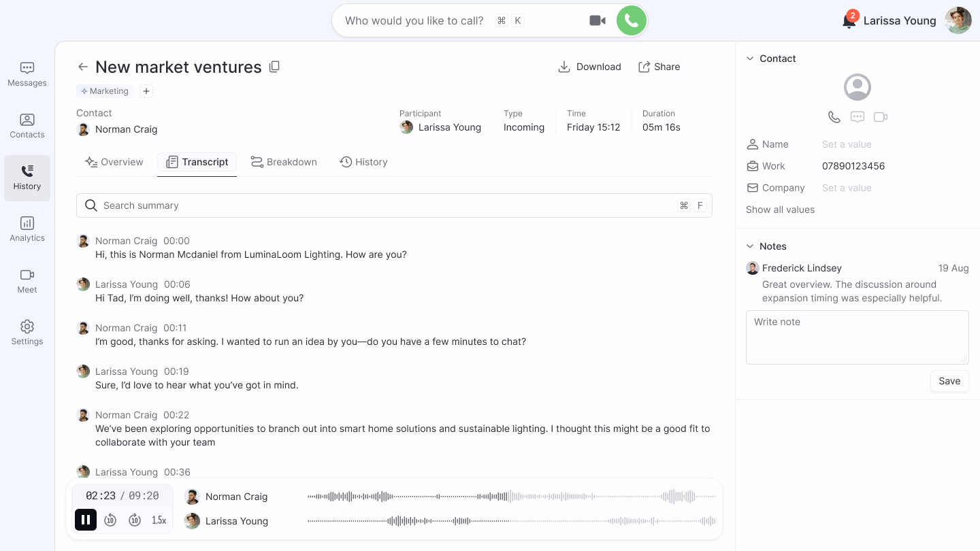The image size is (980, 551).
Task: Save the note
Action: 949,381
